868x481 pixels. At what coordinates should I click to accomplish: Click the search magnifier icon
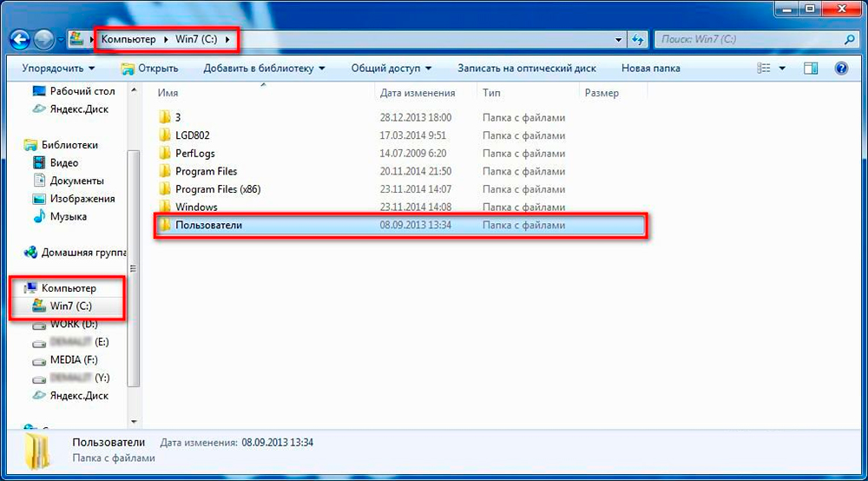pyautogui.click(x=849, y=40)
